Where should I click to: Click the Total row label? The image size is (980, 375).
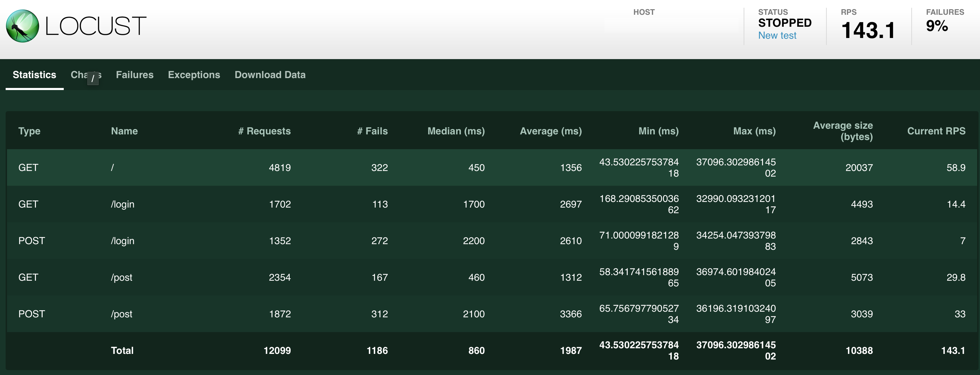[122, 350]
